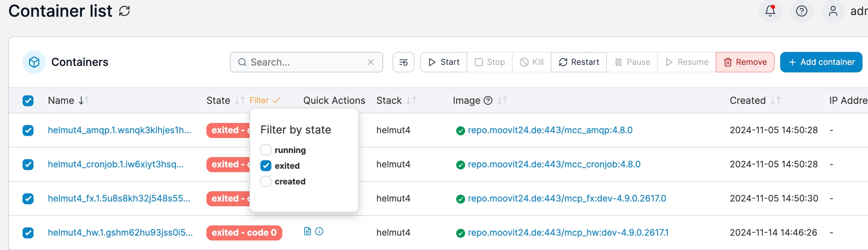
Task: Open inspect info icon for helmut4_hw container
Action: (319, 232)
